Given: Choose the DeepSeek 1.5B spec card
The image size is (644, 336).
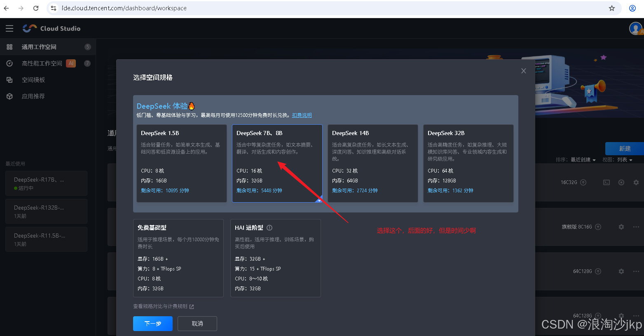Looking at the screenshot, I should click(x=182, y=163).
